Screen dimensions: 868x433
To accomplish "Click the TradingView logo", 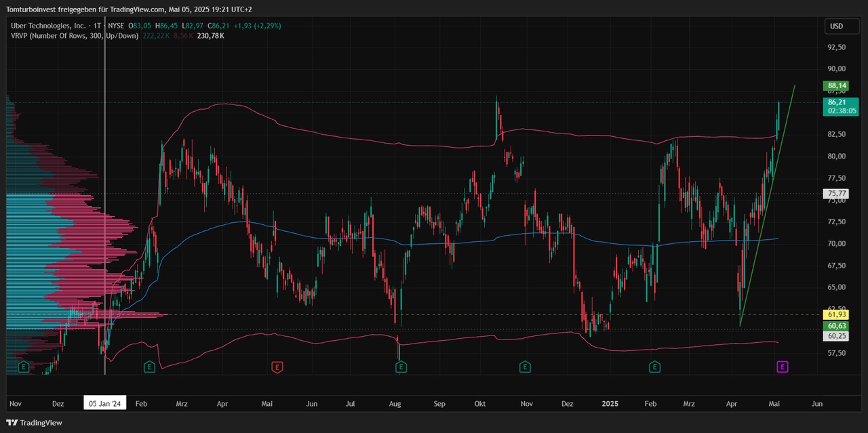I will pyautogui.click(x=35, y=423).
